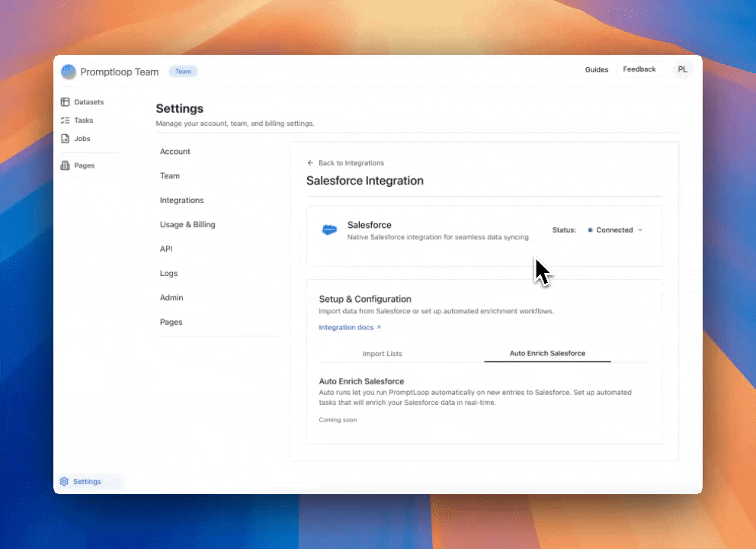Click the back arrow next to Back to Integrations

click(x=310, y=162)
